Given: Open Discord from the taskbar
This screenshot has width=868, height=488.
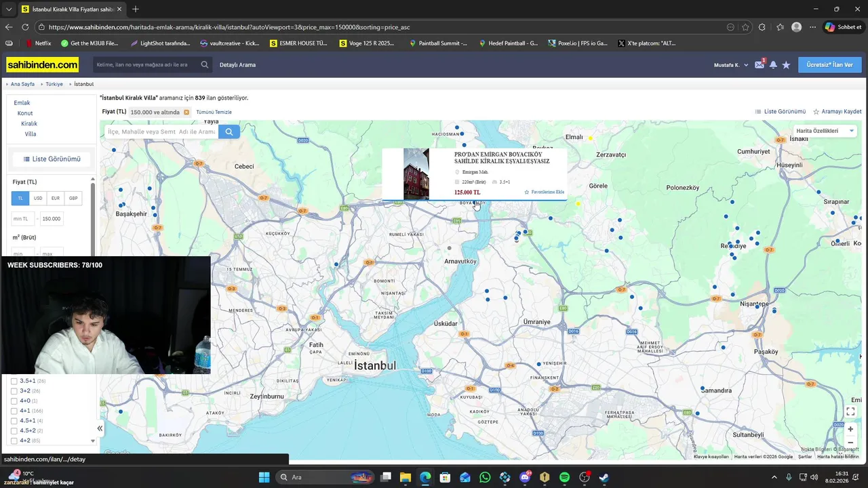Looking at the screenshot, I should (525, 477).
